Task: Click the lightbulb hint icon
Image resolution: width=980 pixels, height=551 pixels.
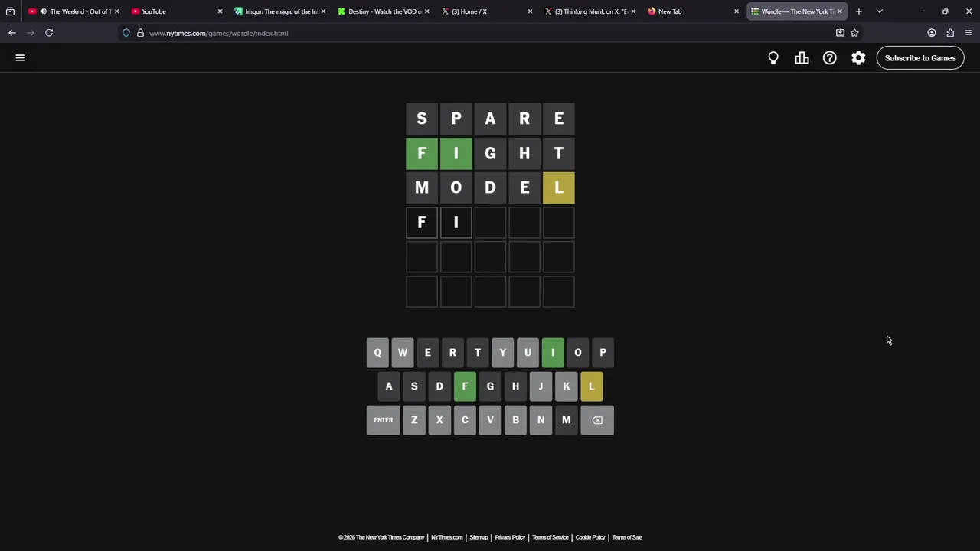Action: [x=773, y=58]
